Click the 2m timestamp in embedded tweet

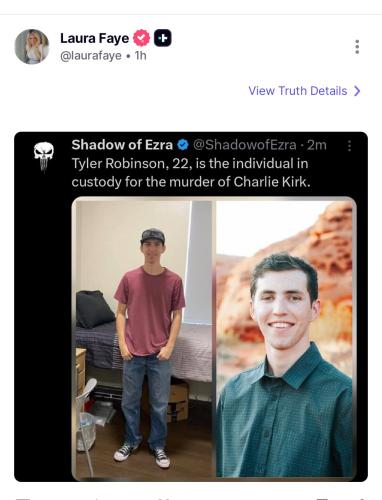click(x=317, y=145)
